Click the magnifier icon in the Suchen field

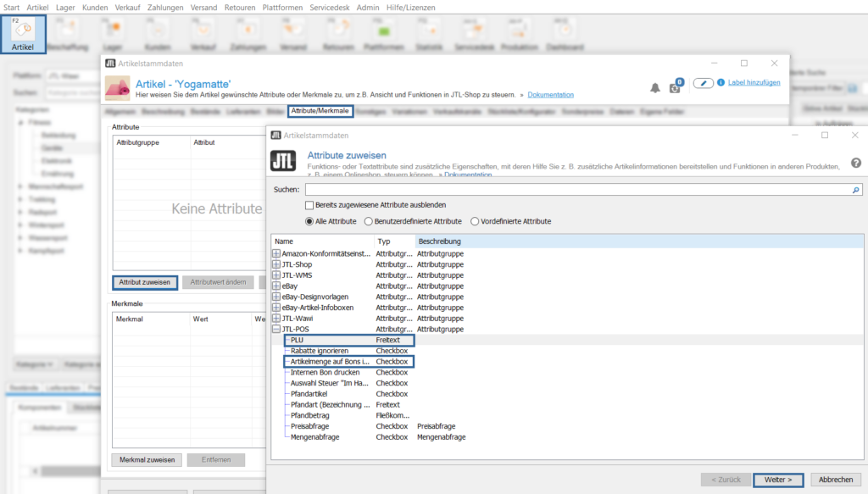(856, 191)
